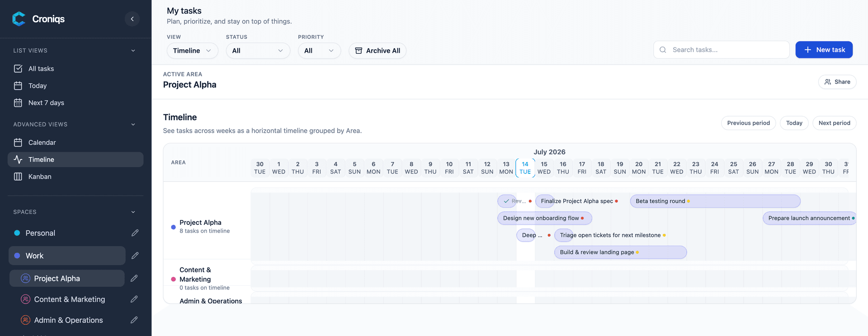This screenshot has height=336, width=868.
Task: Edit the Work space with pencil icon
Action: pos(135,256)
